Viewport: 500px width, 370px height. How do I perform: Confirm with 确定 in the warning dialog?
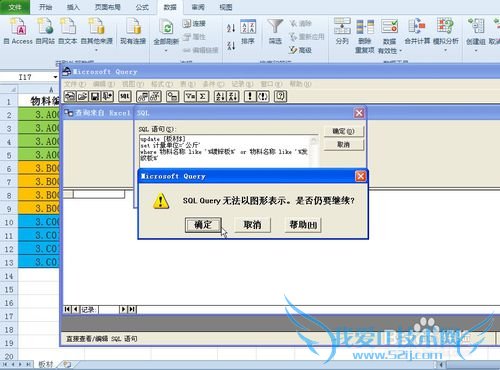click(203, 225)
